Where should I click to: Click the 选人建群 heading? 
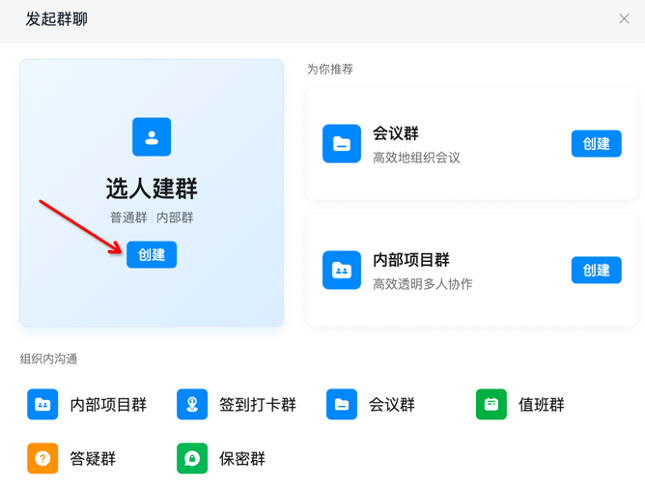(151, 189)
